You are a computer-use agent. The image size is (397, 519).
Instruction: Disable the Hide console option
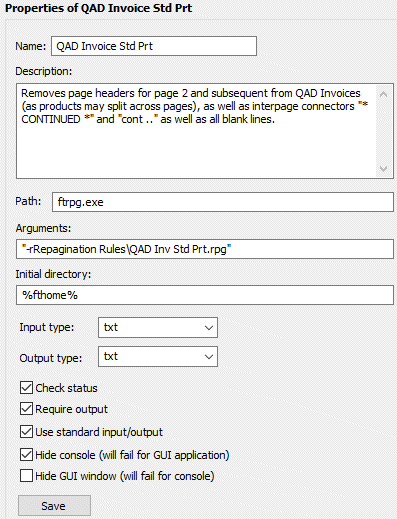26,455
